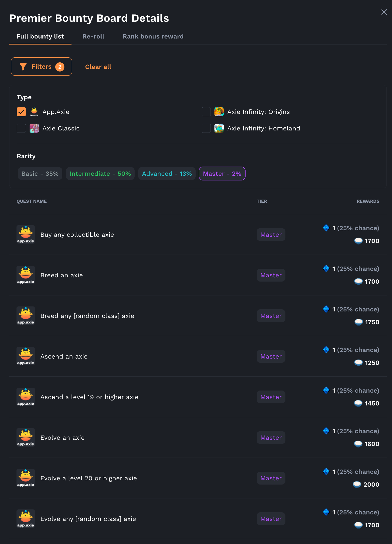Click the rice bowl icon next to the 2000 reward
Image resolution: width=392 pixels, height=544 pixels.
coord(357,484)
